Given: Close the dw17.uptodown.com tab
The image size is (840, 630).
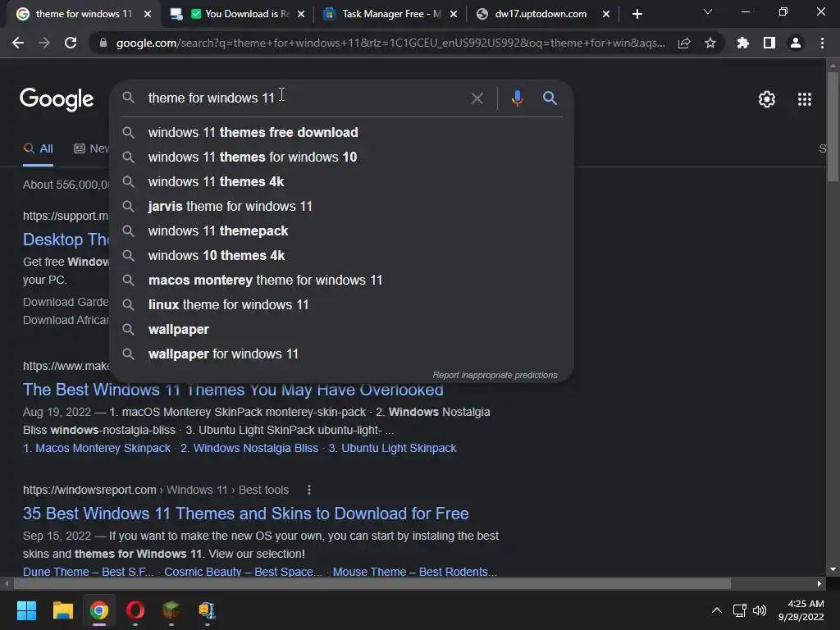Looking at the screenshot, I should point(606,14).
